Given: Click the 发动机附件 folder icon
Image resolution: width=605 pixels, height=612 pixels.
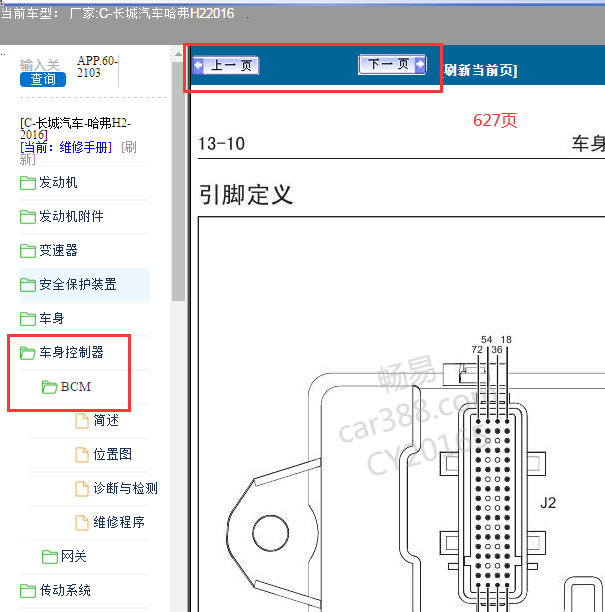Looking at the screenshot, I should coord(28,217).
